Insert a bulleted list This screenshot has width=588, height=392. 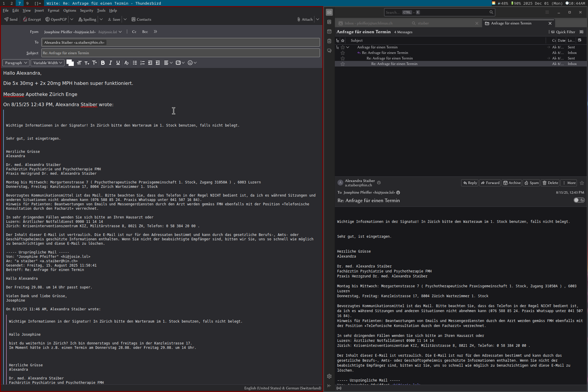tap(135, 63)
